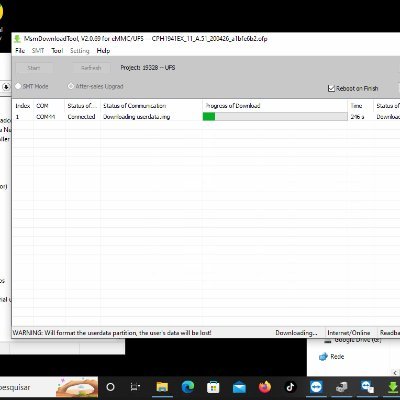Launch Firefox from the taskbar
The width and height of the screenshot is (400, 400).
click(x=265, y=387)
